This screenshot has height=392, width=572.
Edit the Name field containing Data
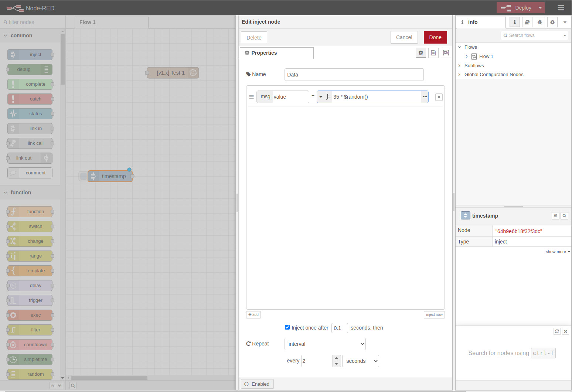pos(354,75)
